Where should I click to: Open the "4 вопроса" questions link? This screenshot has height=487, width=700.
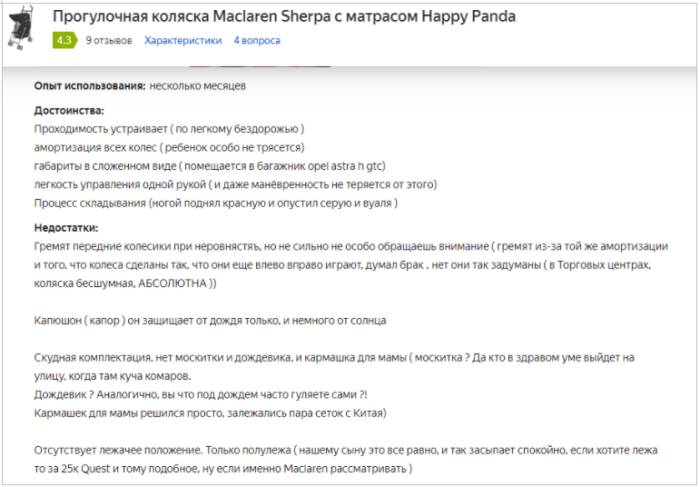click(x=257, y=41)
